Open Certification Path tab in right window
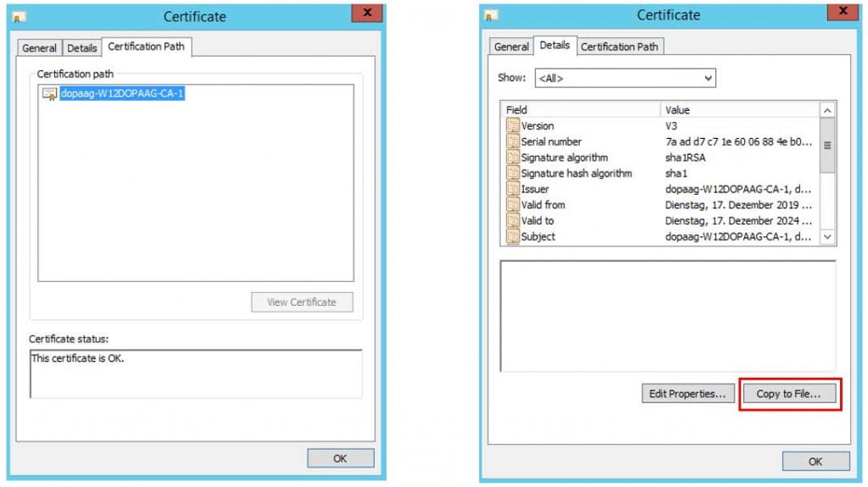Image resolution: width=868 pixels, height=487 pixels. tap(620, 47)
